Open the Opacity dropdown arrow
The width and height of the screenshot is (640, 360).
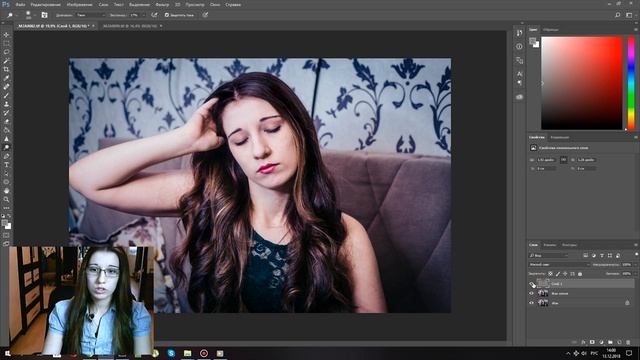[x=635, y=264]
